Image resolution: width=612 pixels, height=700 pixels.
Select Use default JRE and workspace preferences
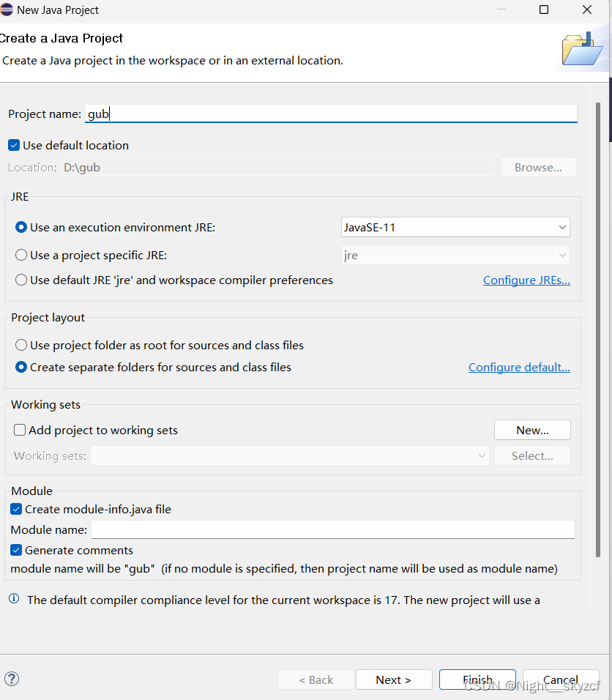[21, 280]
